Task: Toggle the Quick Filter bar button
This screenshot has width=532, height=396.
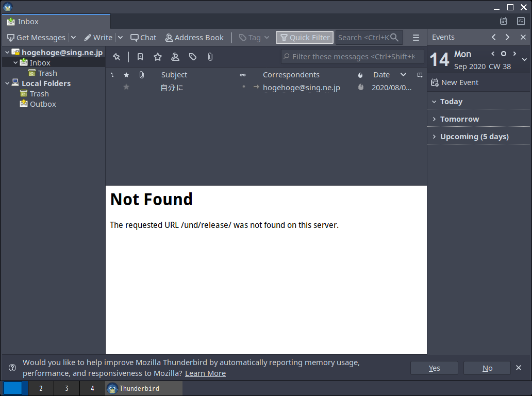Action: point(305,37)
